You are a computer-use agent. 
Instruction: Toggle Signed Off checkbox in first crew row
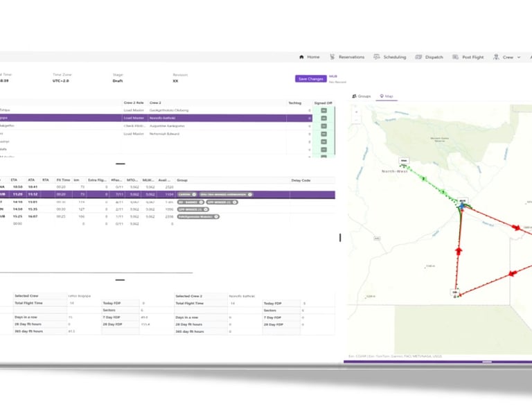pos(323,110)
